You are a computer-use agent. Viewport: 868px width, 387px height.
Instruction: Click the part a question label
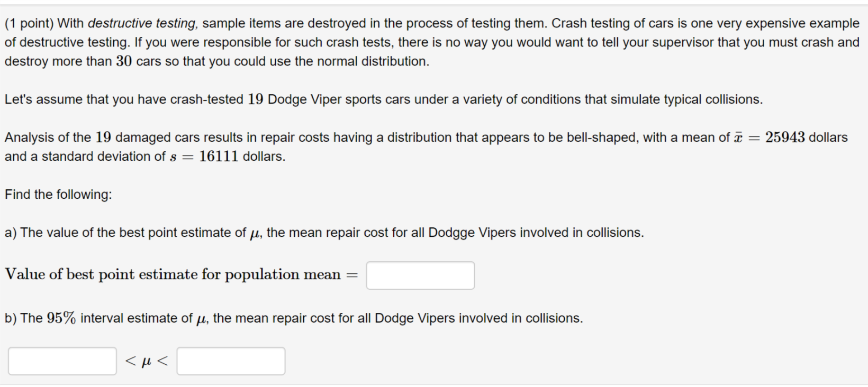(x=11, y=233)
